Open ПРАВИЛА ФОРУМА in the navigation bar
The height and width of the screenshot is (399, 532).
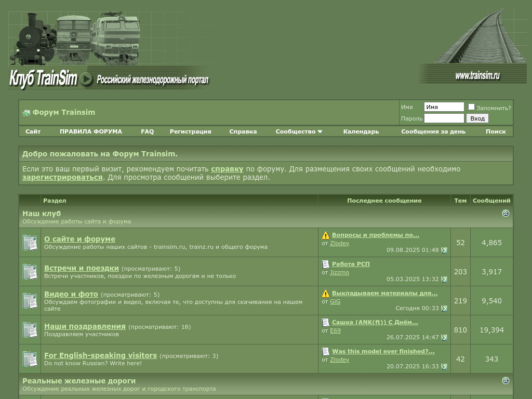click(90, 131)
